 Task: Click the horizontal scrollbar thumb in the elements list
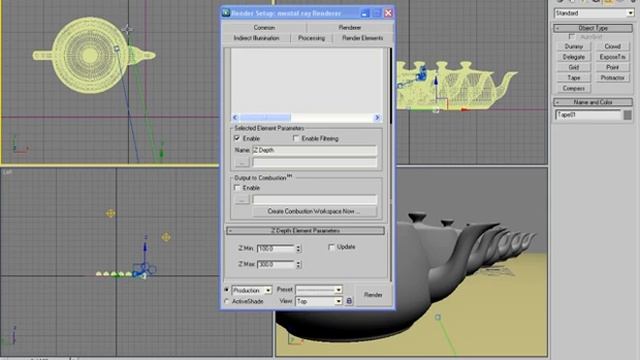[265, 118]
